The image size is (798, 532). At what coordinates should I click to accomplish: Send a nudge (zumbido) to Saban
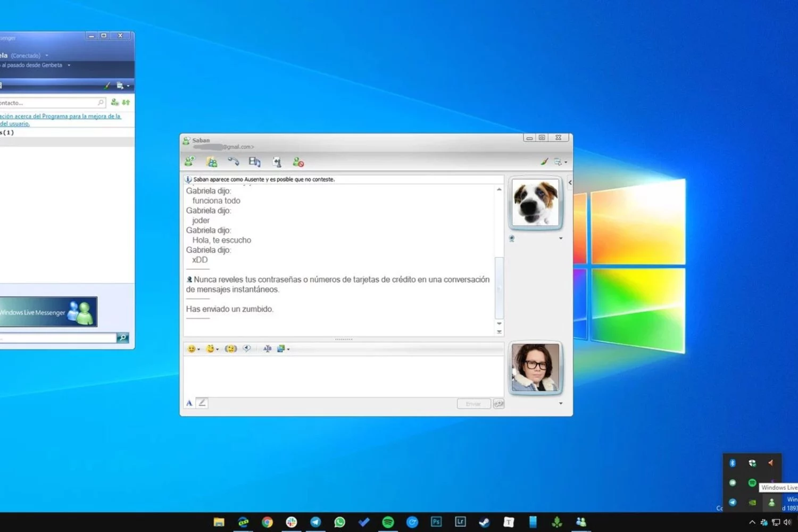point(230,349)
